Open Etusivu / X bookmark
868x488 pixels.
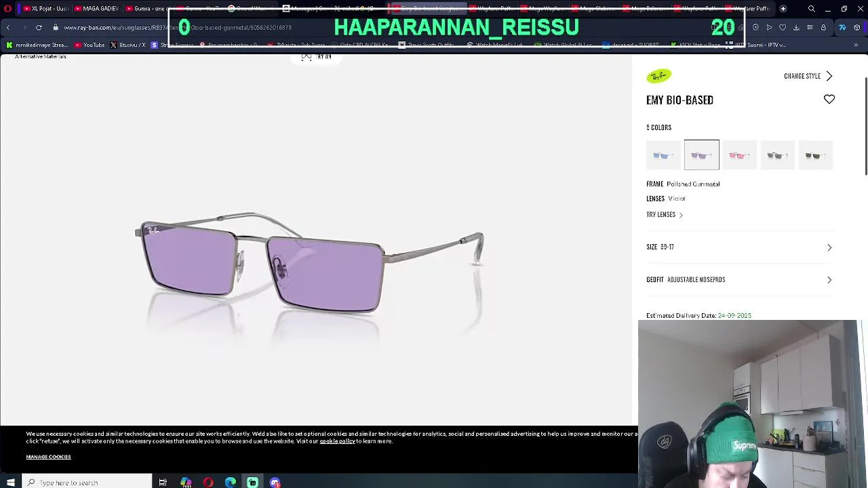tap(127, 45)
